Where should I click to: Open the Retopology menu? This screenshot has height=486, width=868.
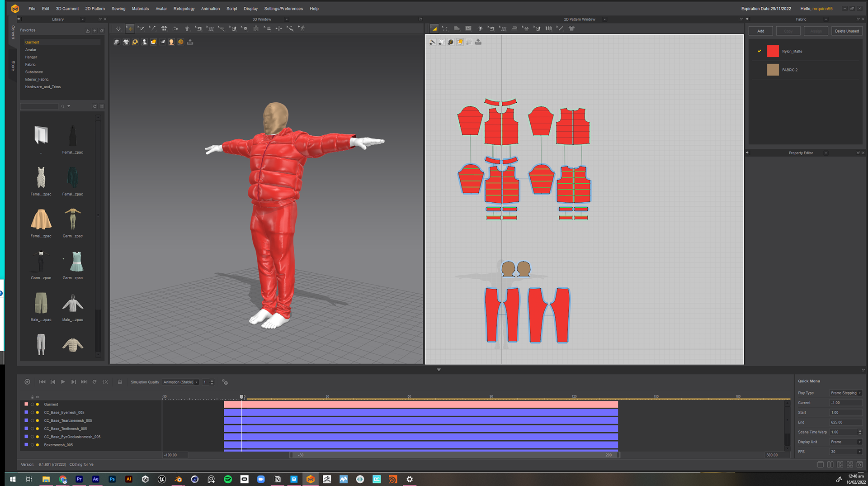pos(184,9)
